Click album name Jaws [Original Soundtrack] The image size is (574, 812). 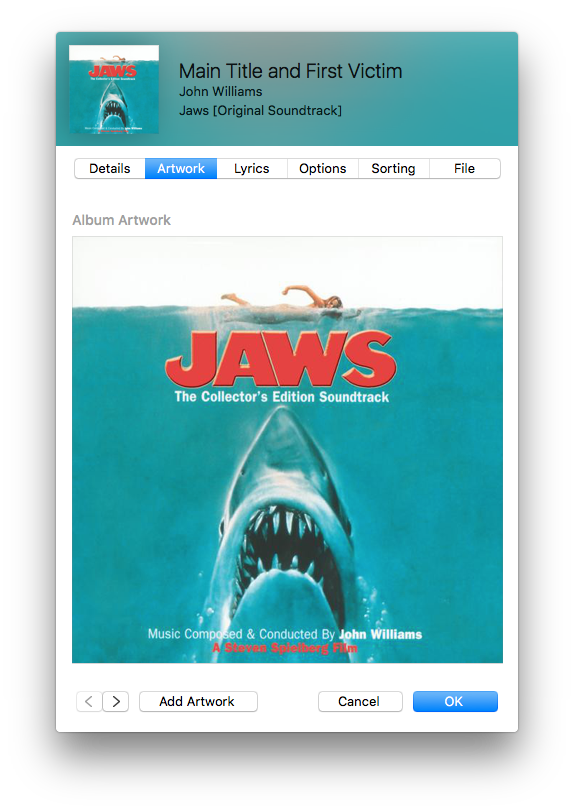tap(261, 110)
